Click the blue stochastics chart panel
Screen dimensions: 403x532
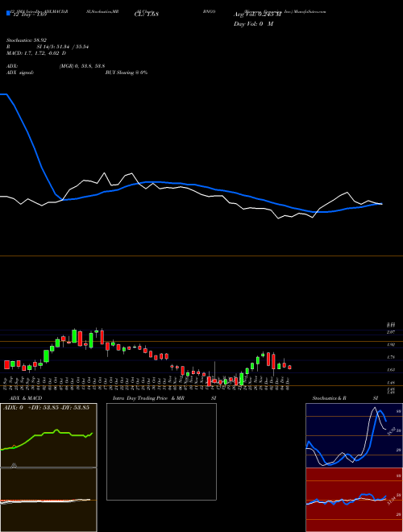(x=354, y=435)
